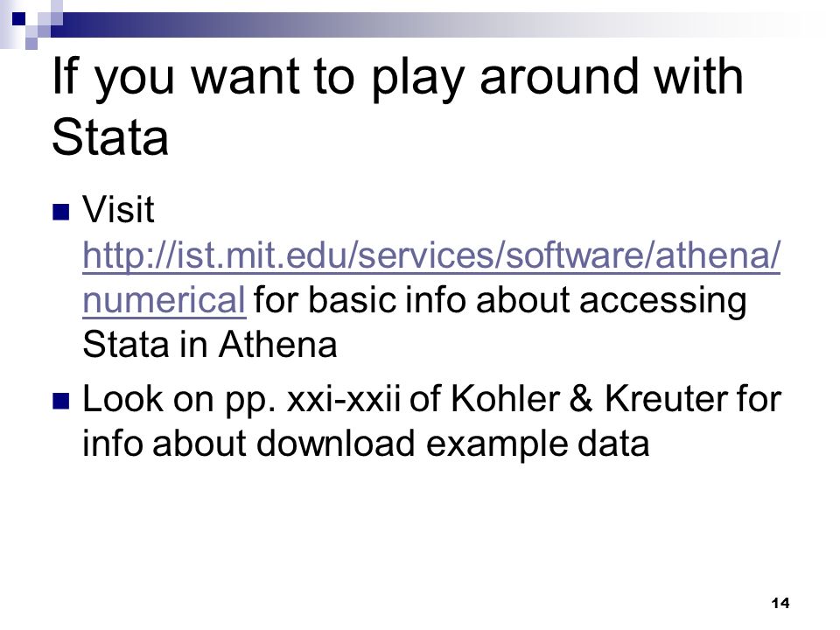Click the word "Visit" in first bullet
The image size is (840, 630).
coord(118,209)
